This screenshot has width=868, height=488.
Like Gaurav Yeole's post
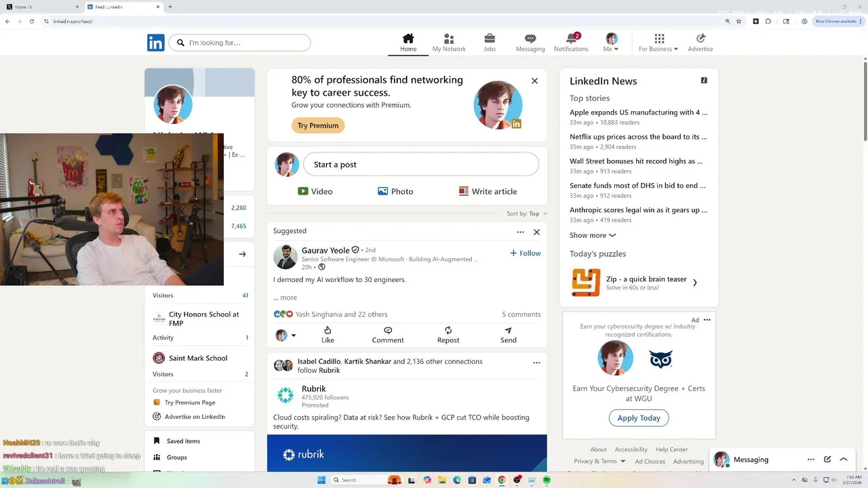pyautogui.click(x=328, y=335)
